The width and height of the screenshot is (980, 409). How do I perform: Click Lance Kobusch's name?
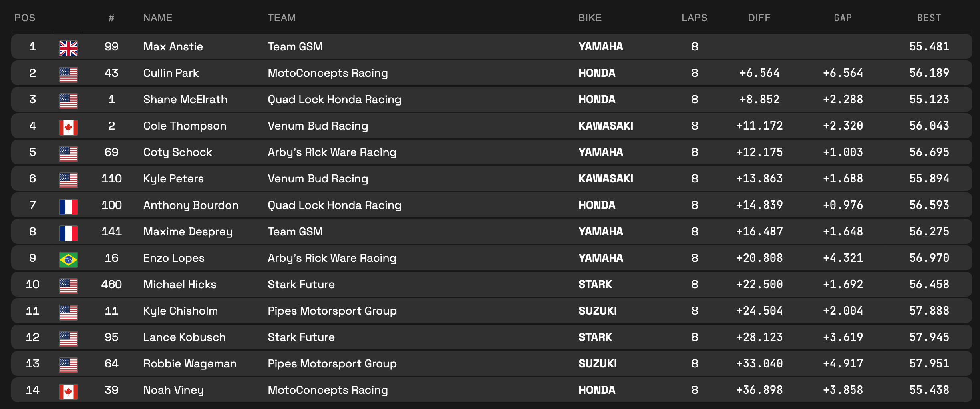pyautogui.click(x=184, y=337)
